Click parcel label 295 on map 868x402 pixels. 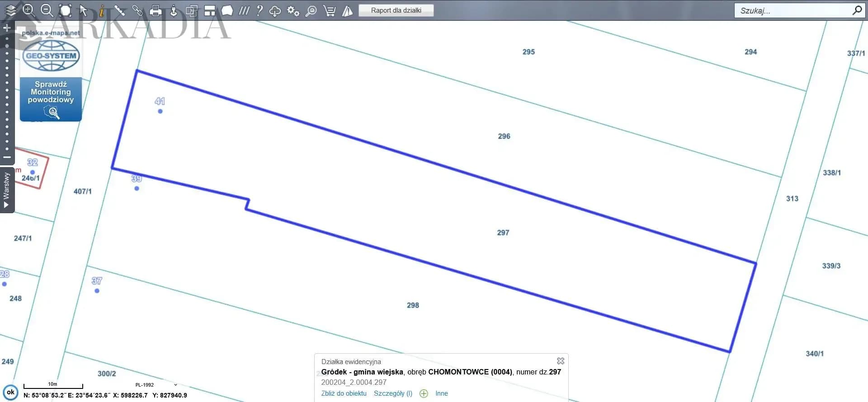click(x=528, y=52)
